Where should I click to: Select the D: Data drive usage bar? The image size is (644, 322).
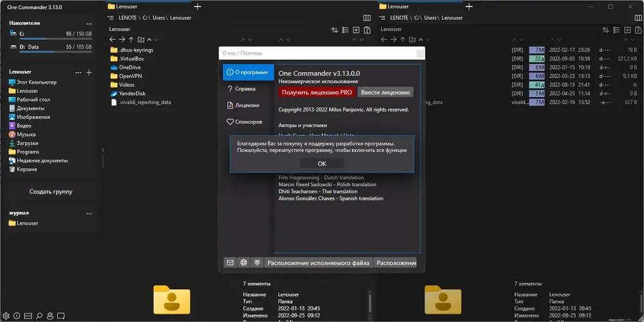[x=55, y=52]
